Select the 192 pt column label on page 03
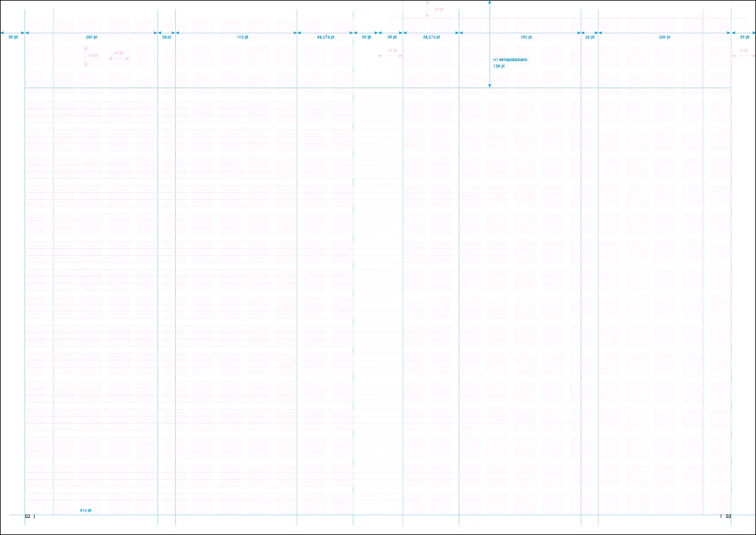756x535 pixels. 527,38
